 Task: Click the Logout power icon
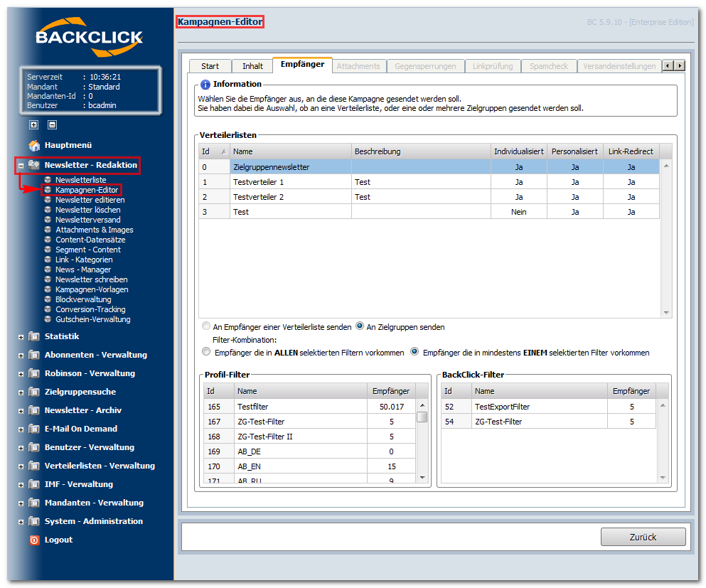click(34, 540)
